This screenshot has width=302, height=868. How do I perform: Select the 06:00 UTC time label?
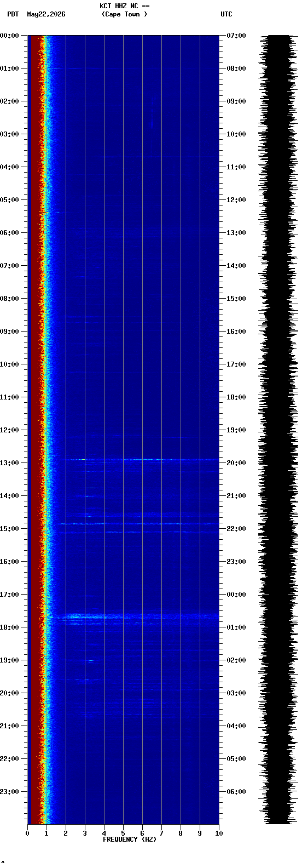click(x=236, y=792)
